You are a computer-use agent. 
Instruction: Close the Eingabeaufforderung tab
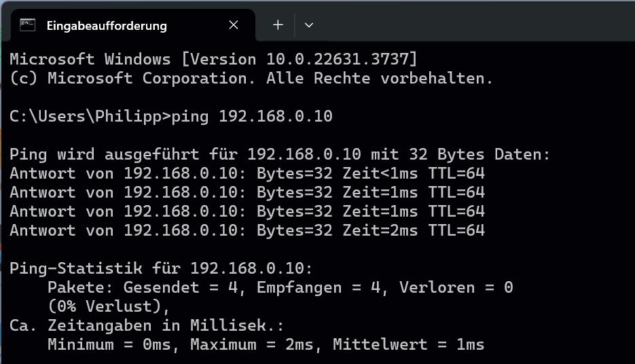233,25
